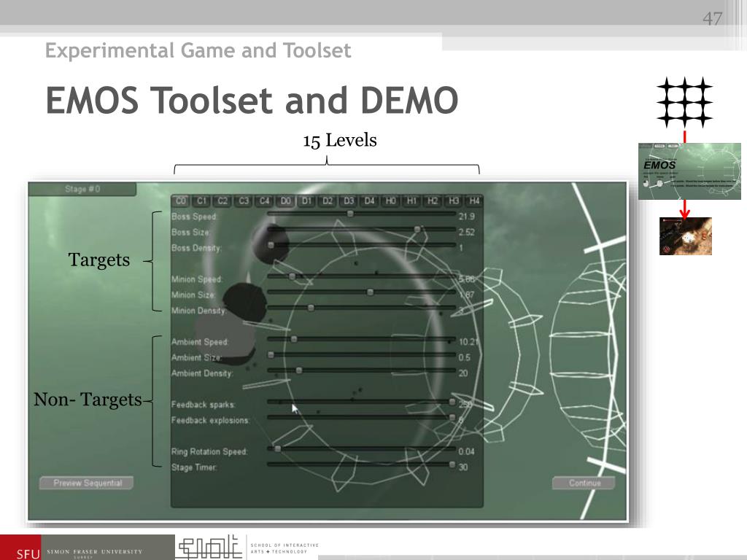Select the C1 level tab
Screen dimensions: 747x560
click(x=202, y=201)
